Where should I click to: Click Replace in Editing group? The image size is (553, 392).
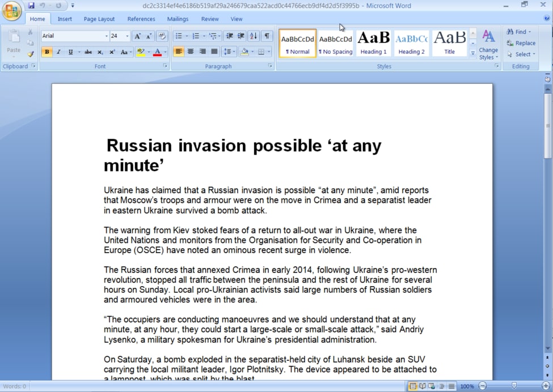pos(521,43)
